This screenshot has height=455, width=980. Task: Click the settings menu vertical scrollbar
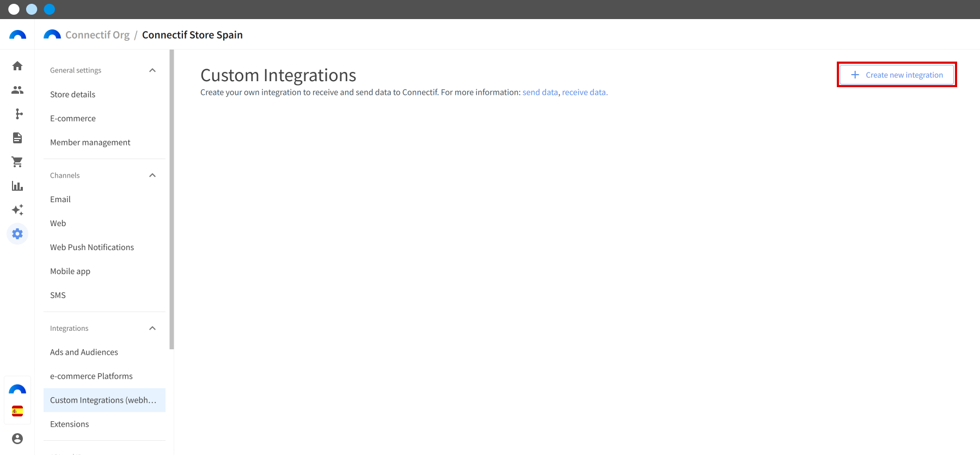(x=172, y=199)
